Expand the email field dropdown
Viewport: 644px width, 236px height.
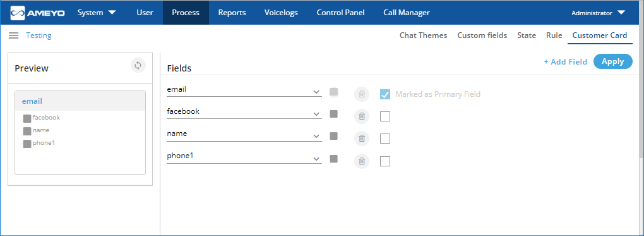[316, 92]
